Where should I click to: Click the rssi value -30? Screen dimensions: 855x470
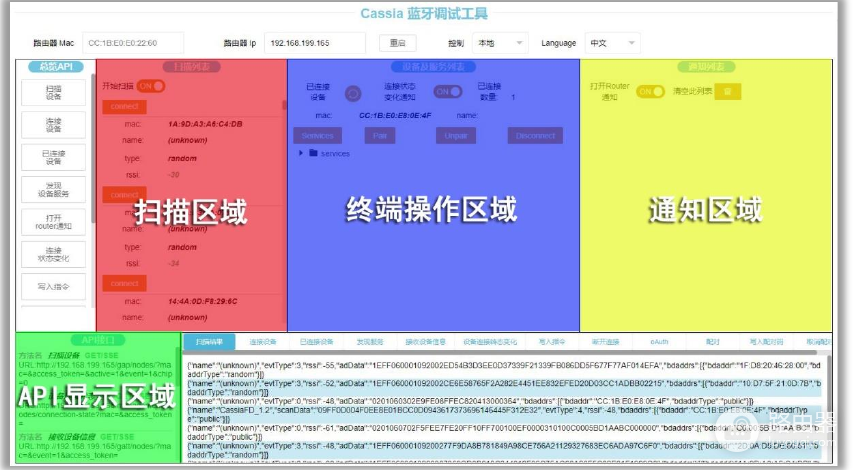coord(173,175)
